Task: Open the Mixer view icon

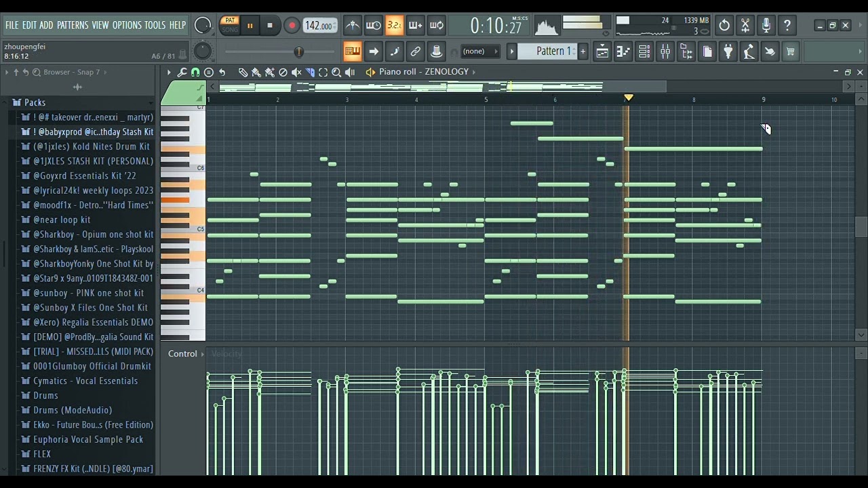Action: 665,52
